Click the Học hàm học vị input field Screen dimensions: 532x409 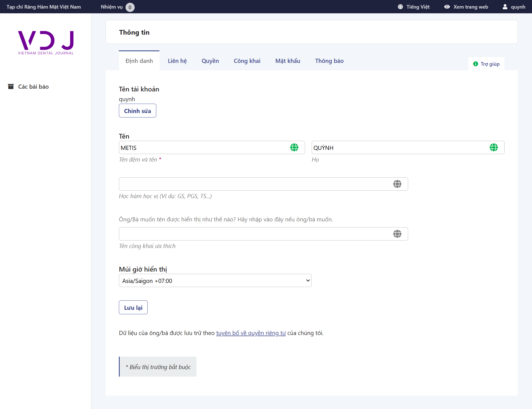[263, 184]
